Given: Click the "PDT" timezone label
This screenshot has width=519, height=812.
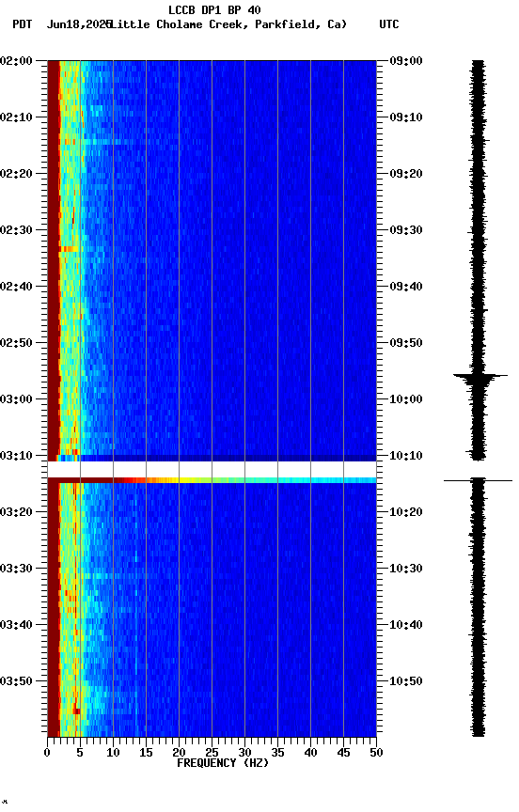Looking at the screenshot, I should click(x=23, y=24).
